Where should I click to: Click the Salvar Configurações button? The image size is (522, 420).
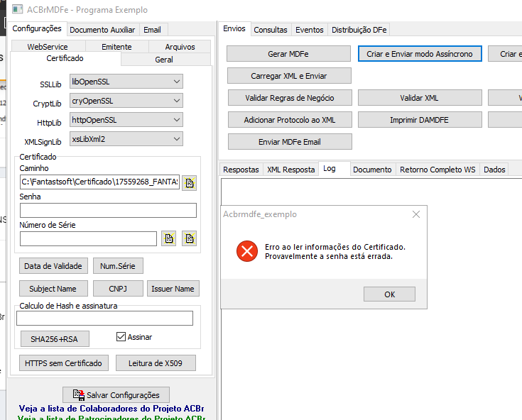tap(116, 395)
